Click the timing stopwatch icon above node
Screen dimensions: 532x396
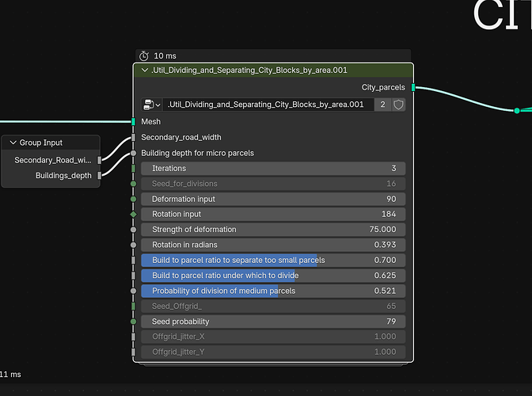click(x=144, y=55)
